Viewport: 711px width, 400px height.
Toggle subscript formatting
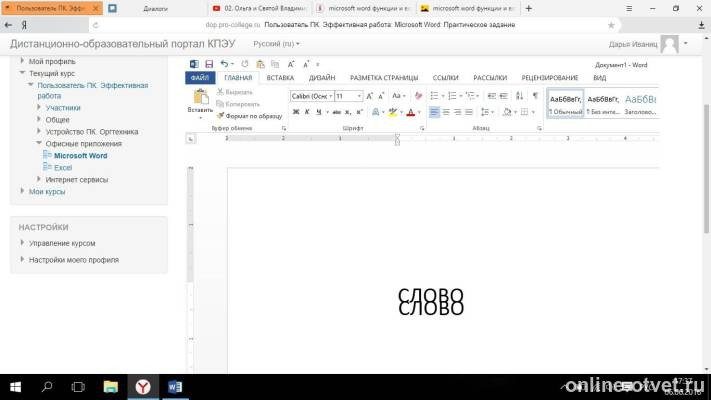click(348, 112)
